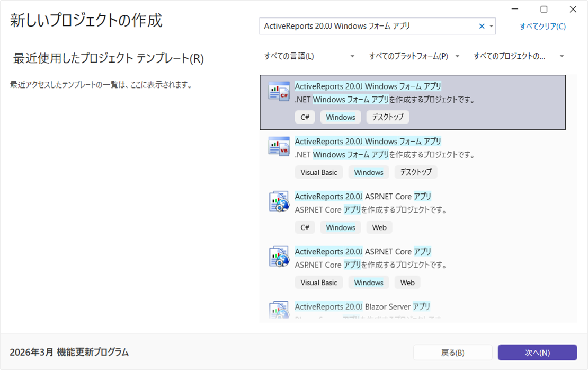Maximize the new project dialog window

click(544, 9)
